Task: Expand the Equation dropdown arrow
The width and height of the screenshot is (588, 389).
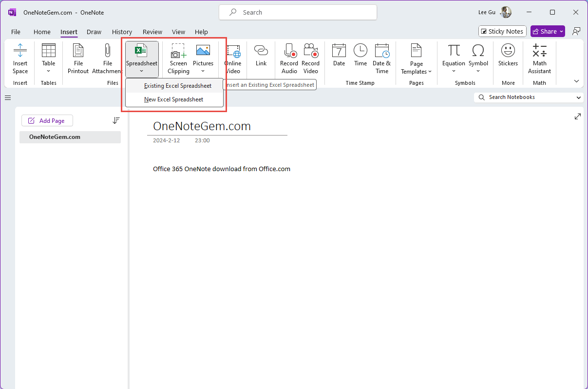Action: point(454,71)
